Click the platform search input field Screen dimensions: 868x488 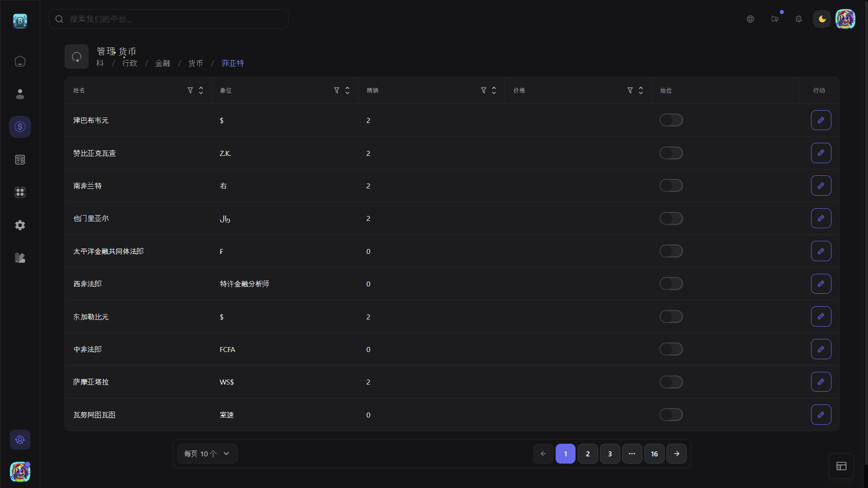pyautogui.click(x=168, y=19)
